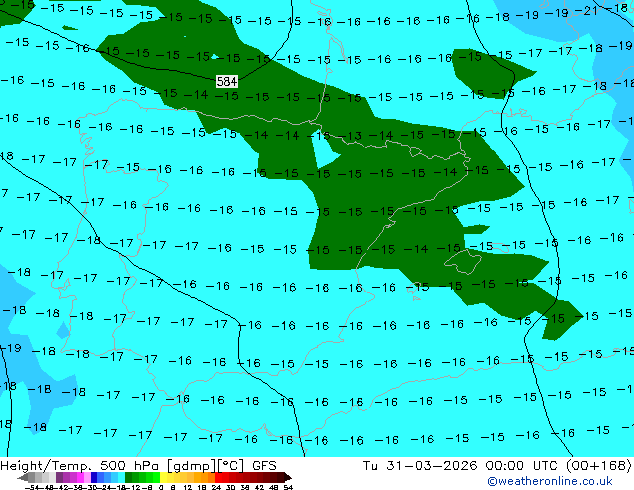
Task: Click the dark purple swatch above legend value -42
Action: coord(59,477)
